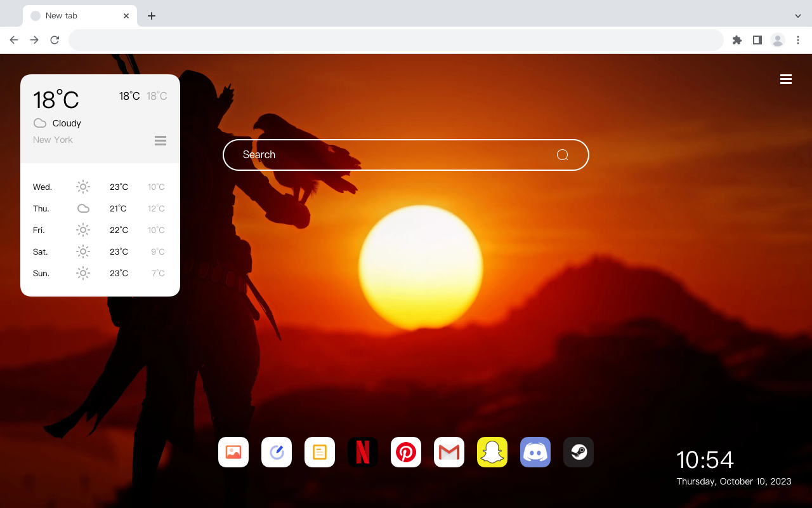Open a new browser tab
This screenshot has height=508, width=812.
(x=151, y=16)
